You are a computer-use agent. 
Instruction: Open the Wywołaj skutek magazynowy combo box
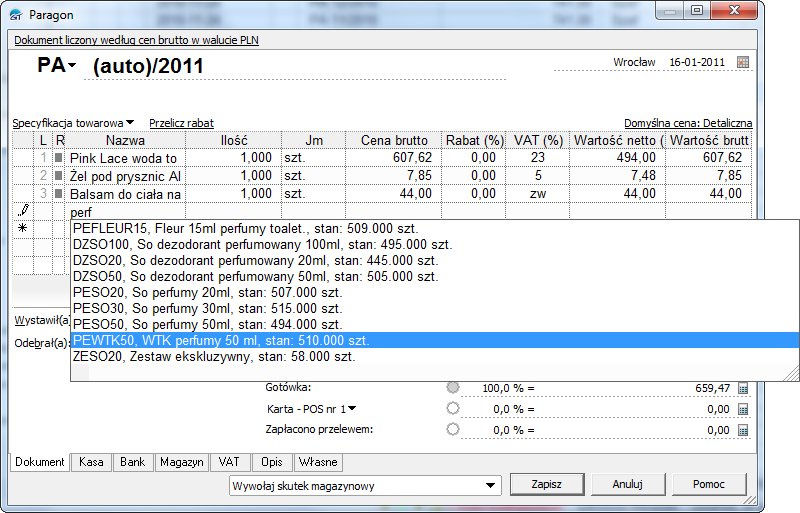click(490, 485)
